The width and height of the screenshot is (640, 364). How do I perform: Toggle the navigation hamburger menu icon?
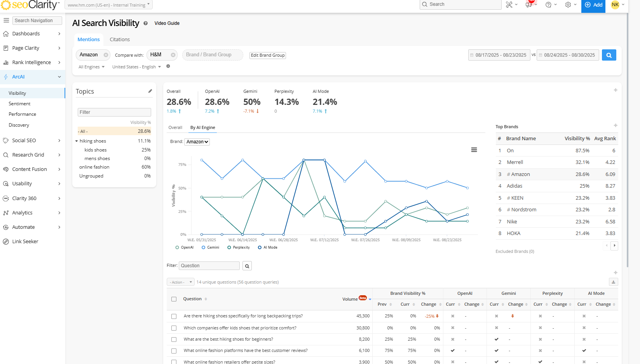coord(6,20)
